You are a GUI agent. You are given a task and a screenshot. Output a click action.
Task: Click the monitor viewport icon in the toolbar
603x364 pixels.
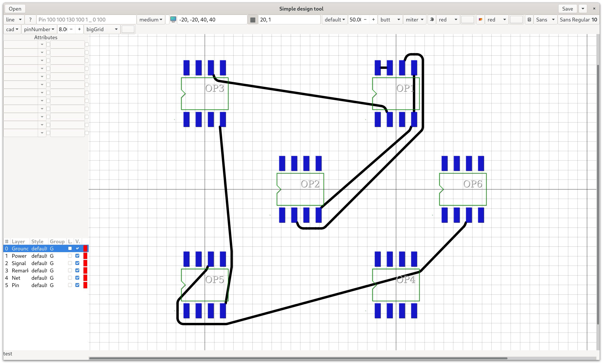click(x=173, y=19)
